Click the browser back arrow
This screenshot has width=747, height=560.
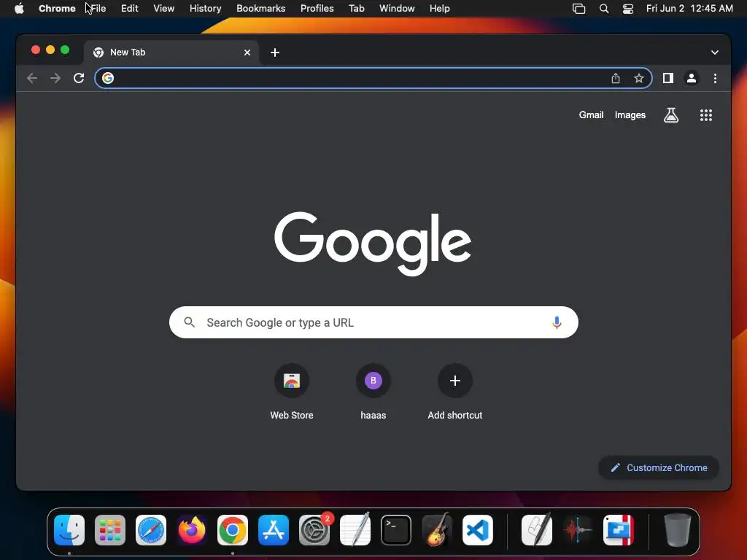pos(32,78)
